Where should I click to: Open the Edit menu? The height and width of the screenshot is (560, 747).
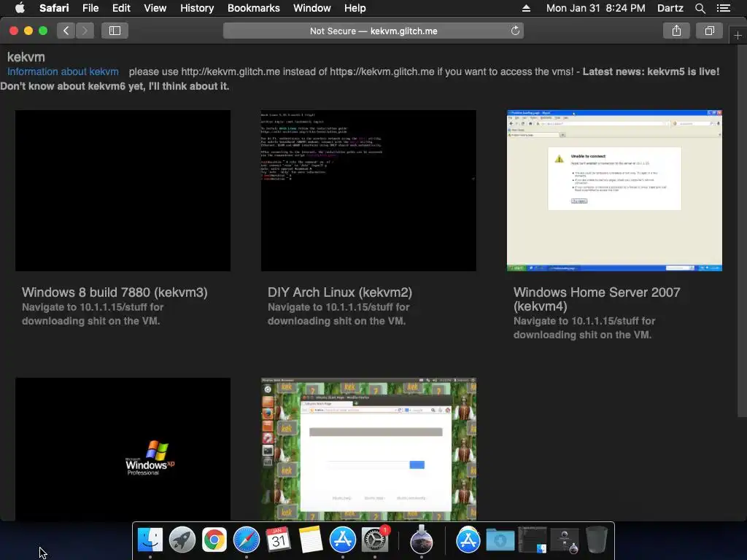(121, 8)
